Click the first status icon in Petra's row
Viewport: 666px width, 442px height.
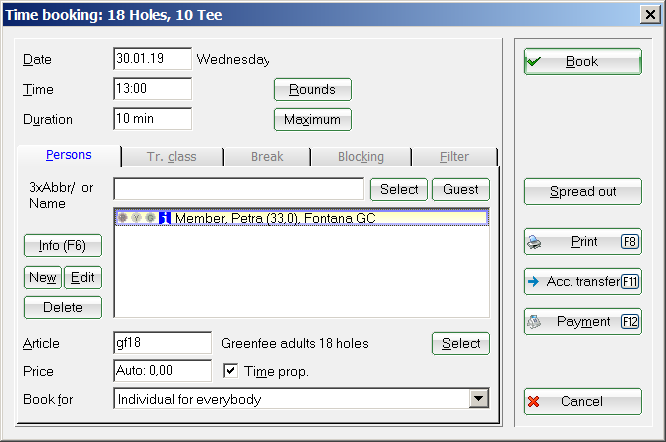pyautogui.click(x=123, y=218)
